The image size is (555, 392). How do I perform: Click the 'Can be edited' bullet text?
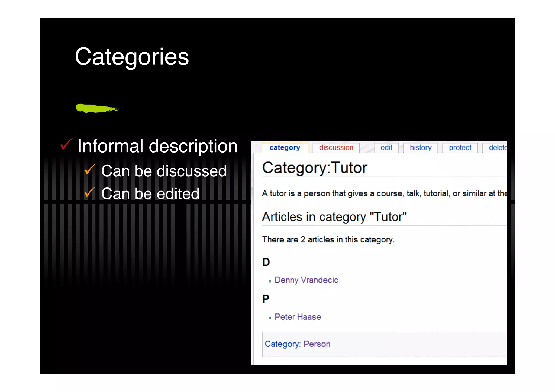pos(150,194)
